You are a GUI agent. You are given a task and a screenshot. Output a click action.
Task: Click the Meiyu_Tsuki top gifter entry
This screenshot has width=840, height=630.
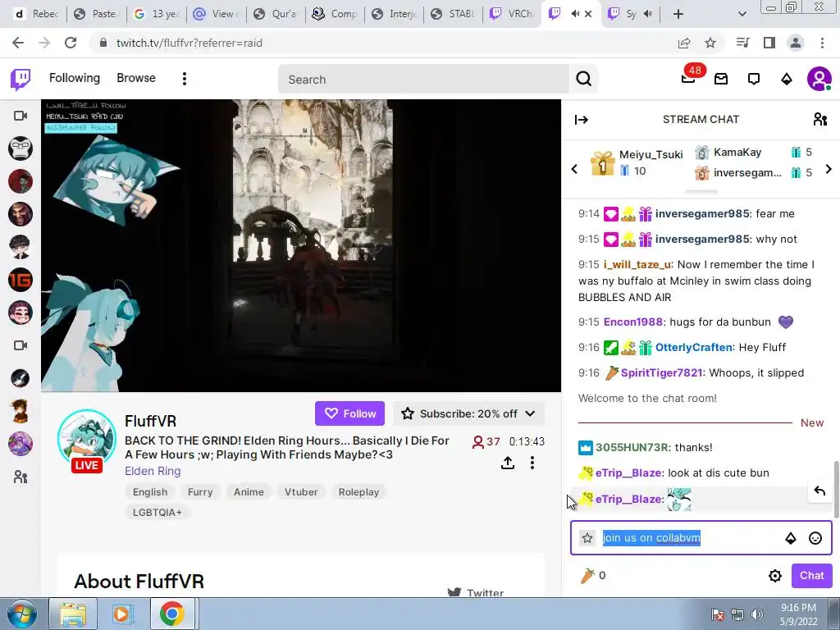(x=637, y=163)
